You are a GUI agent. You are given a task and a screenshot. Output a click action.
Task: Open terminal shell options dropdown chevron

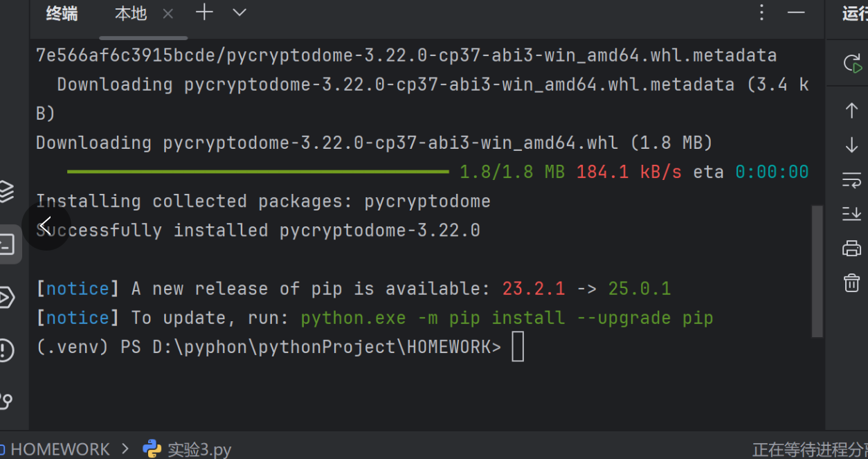coord(239,12)
